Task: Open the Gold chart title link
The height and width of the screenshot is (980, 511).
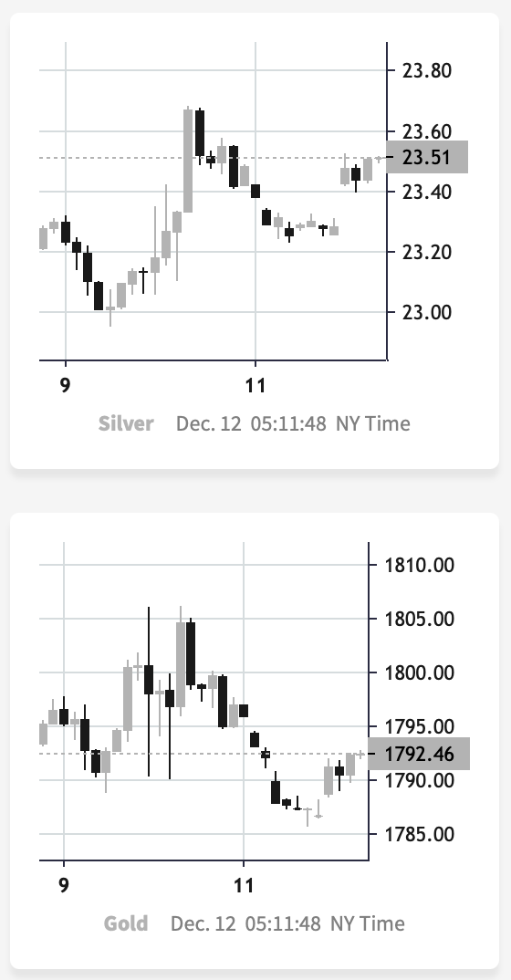Action: pos(126,923)
